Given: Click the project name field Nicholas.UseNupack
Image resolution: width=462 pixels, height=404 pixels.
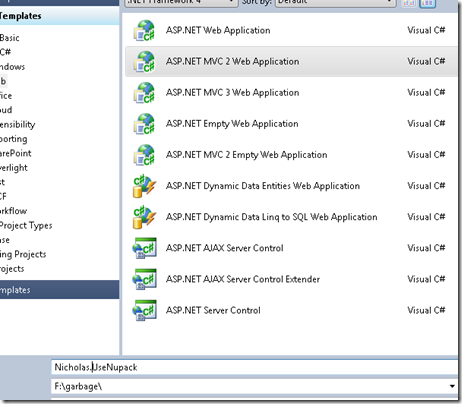Looking at the screenshot, I should click(255, 367).
